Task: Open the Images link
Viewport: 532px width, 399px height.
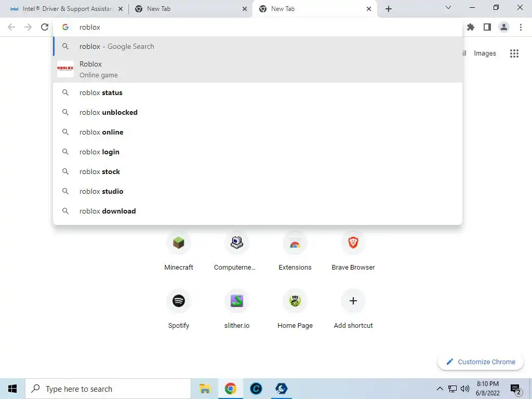Action: pos(485,54)
